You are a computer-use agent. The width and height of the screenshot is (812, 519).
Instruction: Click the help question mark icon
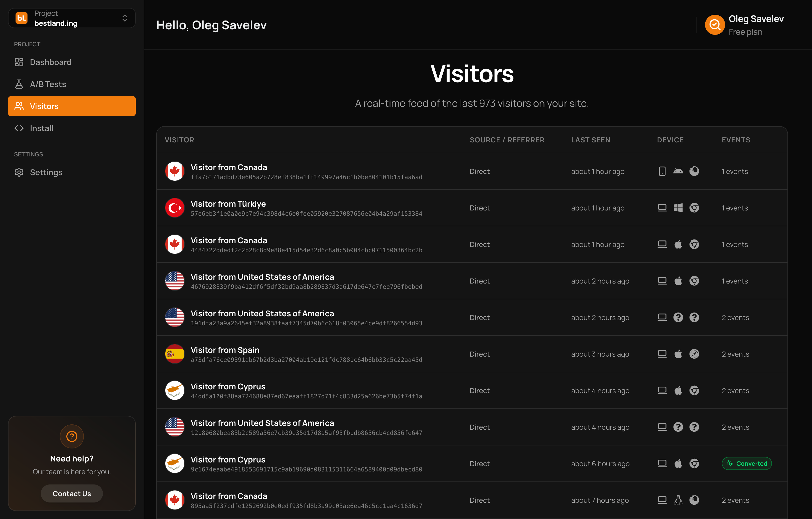tap(72, 436)
